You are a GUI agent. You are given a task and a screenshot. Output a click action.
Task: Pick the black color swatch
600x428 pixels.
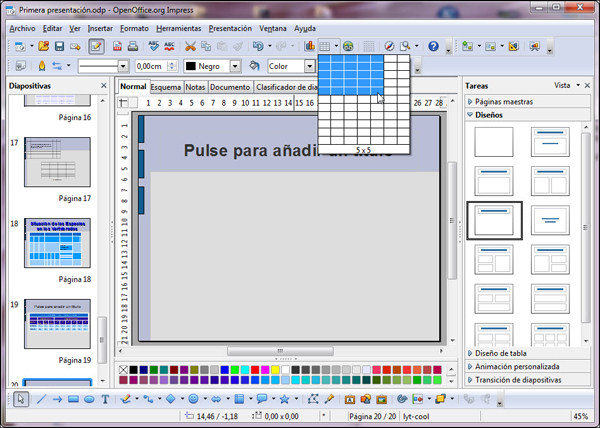[x=133, y=369]
